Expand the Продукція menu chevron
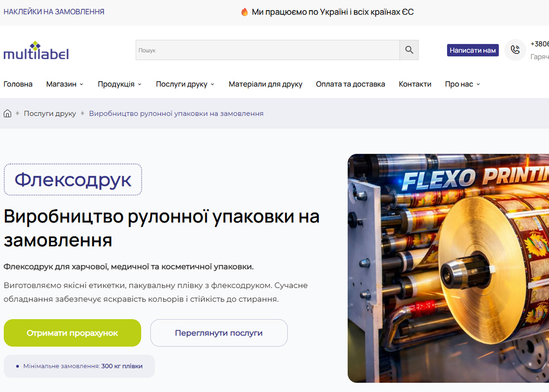549x392 pixels. 140,84
